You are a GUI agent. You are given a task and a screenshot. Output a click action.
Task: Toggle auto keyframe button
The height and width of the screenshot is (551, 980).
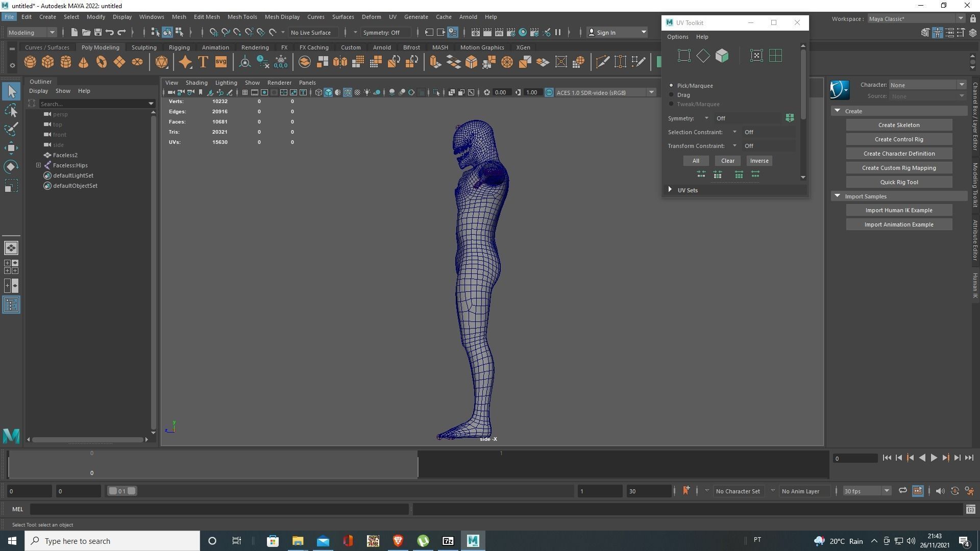[954, 491]
